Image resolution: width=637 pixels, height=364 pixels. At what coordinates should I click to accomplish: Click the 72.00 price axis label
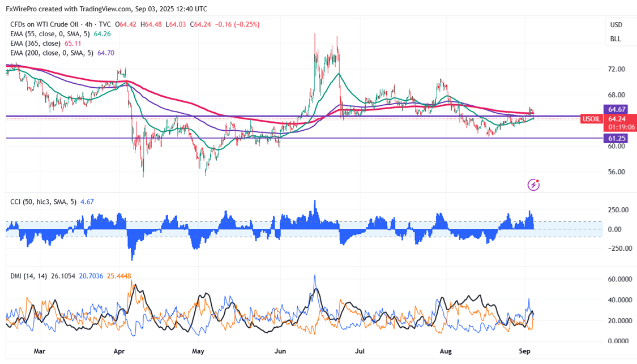pyautogui.click(x=616, y=70)
